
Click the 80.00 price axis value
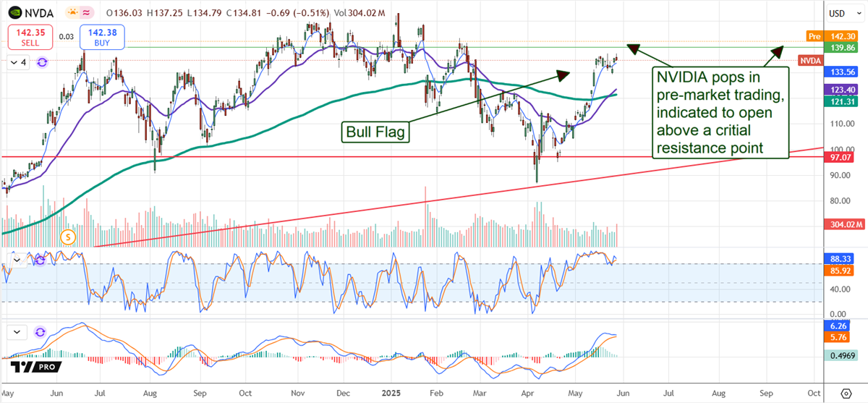(x=841, y=200)
